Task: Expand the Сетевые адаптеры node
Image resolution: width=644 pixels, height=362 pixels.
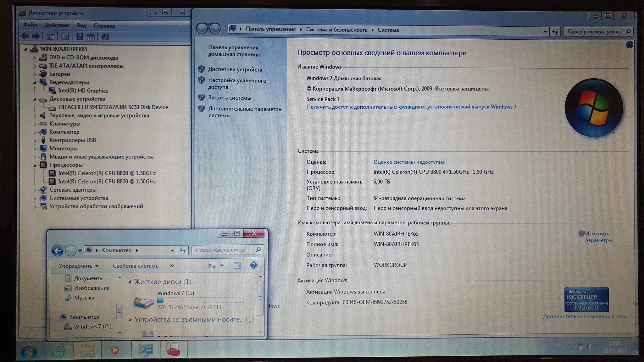Action: 35,190
